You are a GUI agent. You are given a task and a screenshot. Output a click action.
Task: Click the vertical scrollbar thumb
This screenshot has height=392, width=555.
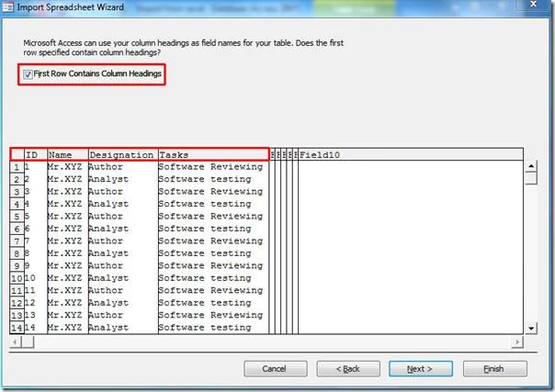(531, 178)
